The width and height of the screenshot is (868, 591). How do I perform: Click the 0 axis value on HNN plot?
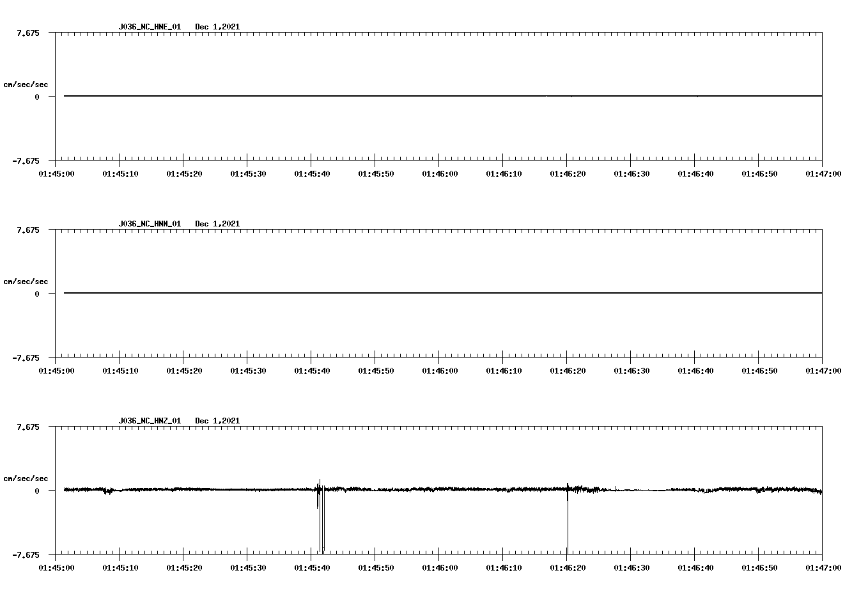[37, 294]
